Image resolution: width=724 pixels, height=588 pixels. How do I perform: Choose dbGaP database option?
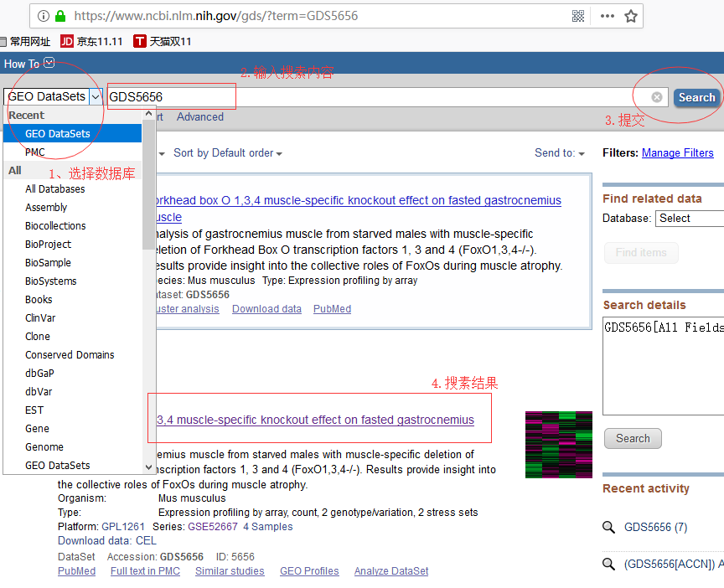[73, 373]
